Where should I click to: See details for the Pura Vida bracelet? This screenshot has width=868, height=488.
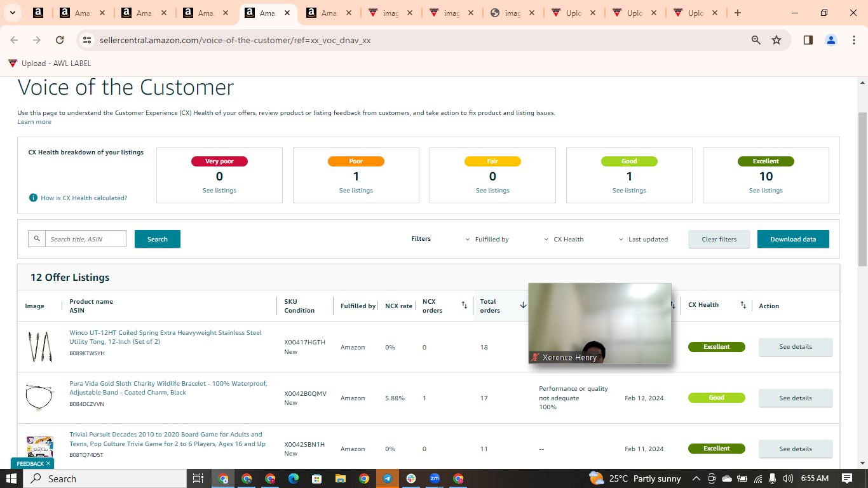pyautogui.click(x=796, y=398)
